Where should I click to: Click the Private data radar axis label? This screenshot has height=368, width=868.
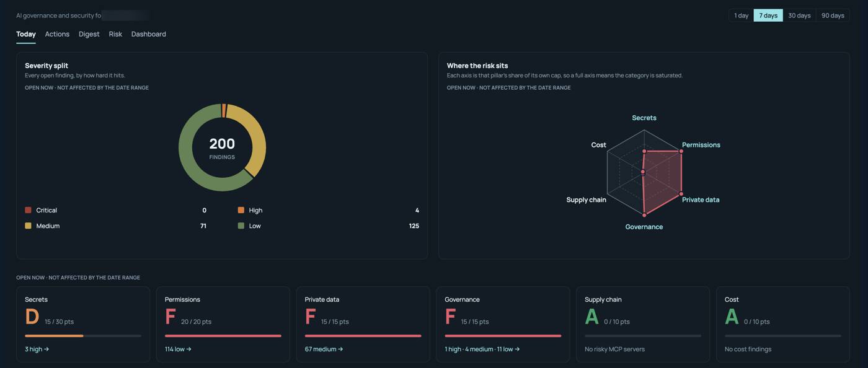point(701,199)
